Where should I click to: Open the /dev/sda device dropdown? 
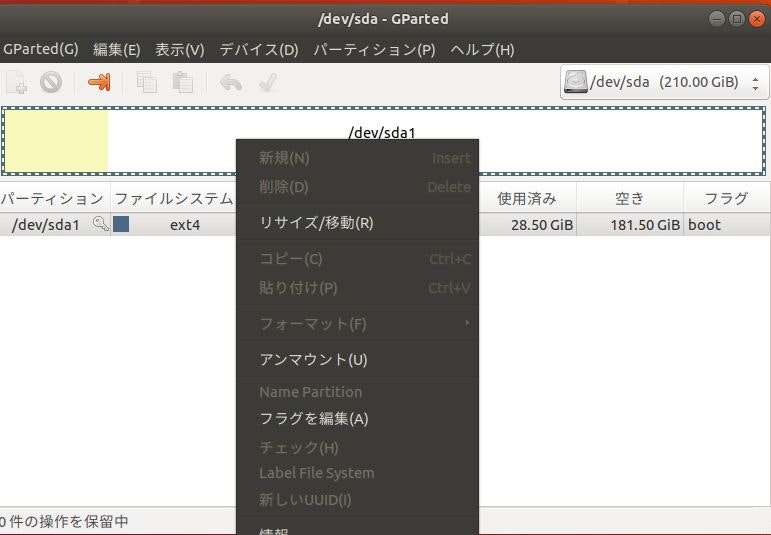tap(663, 82)
